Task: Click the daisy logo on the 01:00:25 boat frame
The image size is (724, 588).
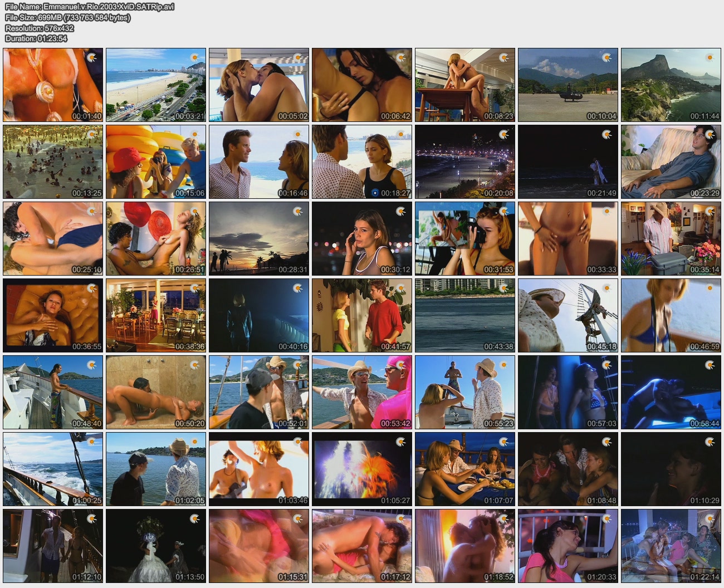Action: click(91, 442)
